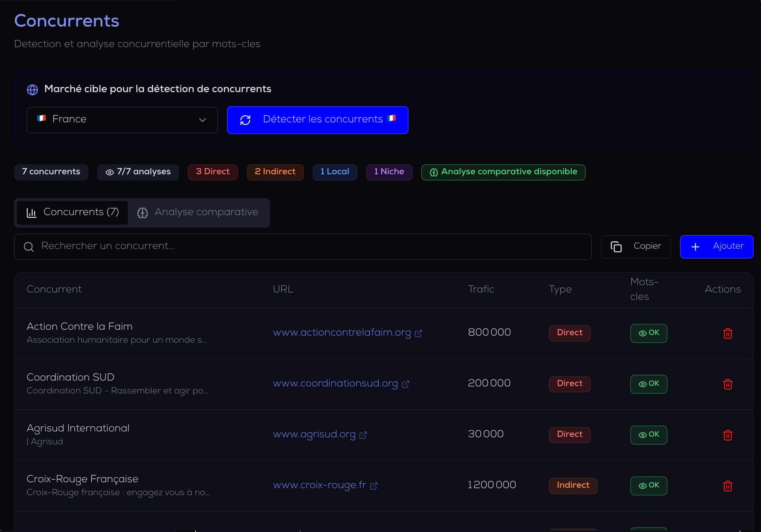Screen dimensions: 761x532
Task: Remove Agrisud International with trash icon
Action: (727, 435)
